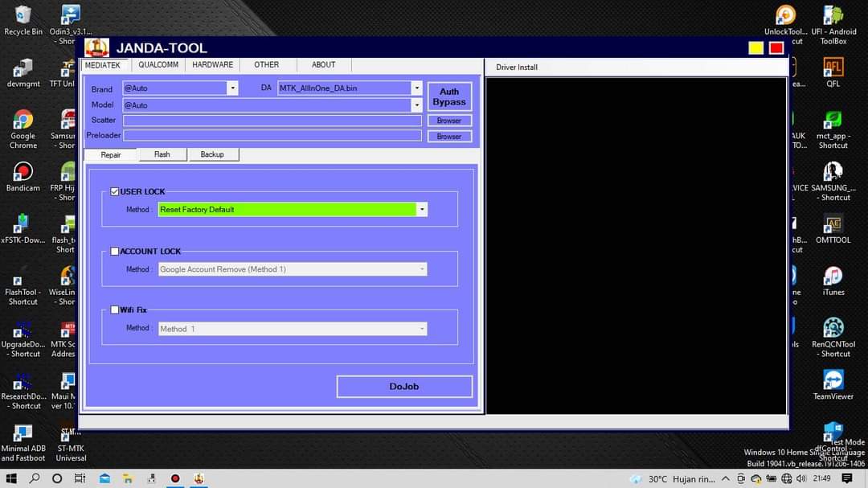Click the DoJob button
The image size is (868, 488).
[404, 387]
